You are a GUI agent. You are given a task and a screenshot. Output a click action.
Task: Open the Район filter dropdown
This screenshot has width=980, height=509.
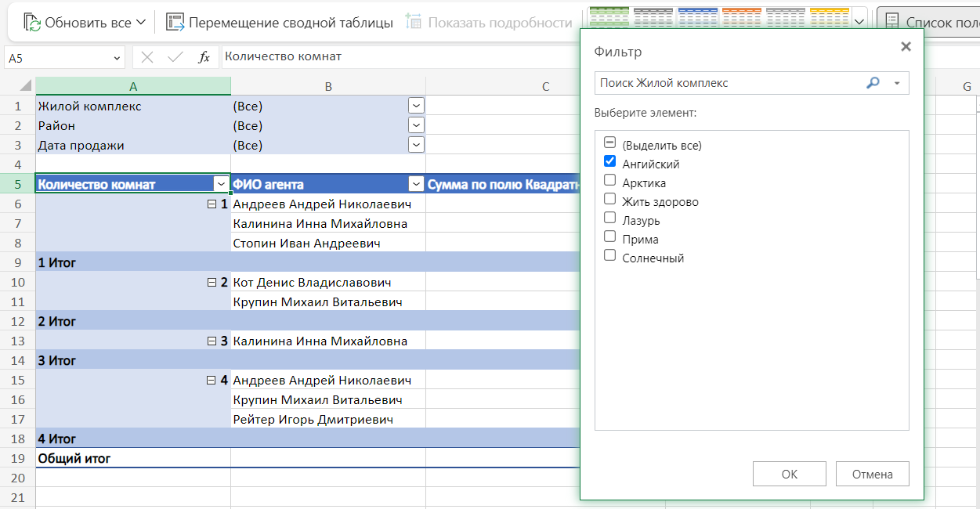coord(416,125)
